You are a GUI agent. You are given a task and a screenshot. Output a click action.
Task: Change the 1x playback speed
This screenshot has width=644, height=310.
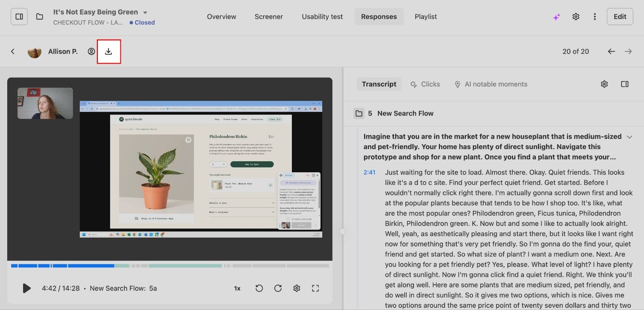[x=237, y=288]
